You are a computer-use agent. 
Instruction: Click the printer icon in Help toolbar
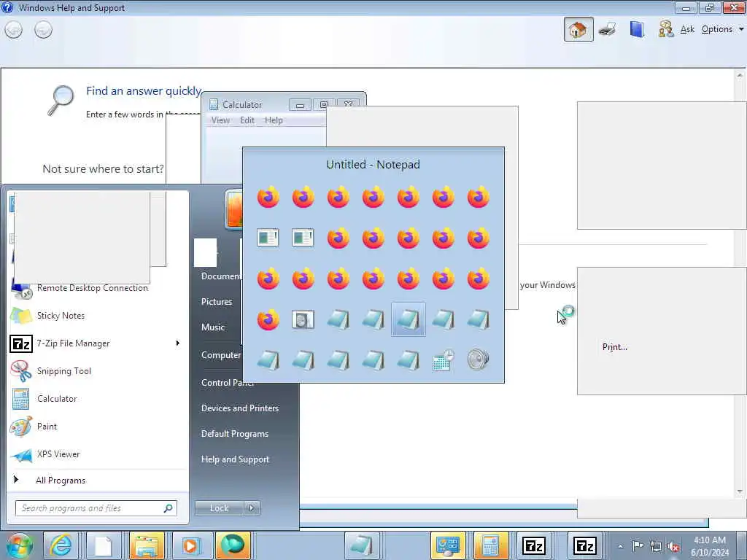pos(608,29)
